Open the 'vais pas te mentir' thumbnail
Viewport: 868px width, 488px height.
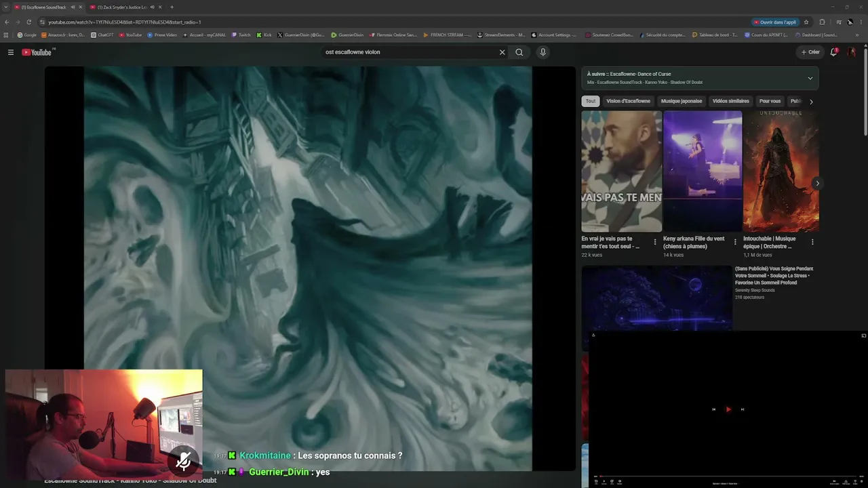622,171
